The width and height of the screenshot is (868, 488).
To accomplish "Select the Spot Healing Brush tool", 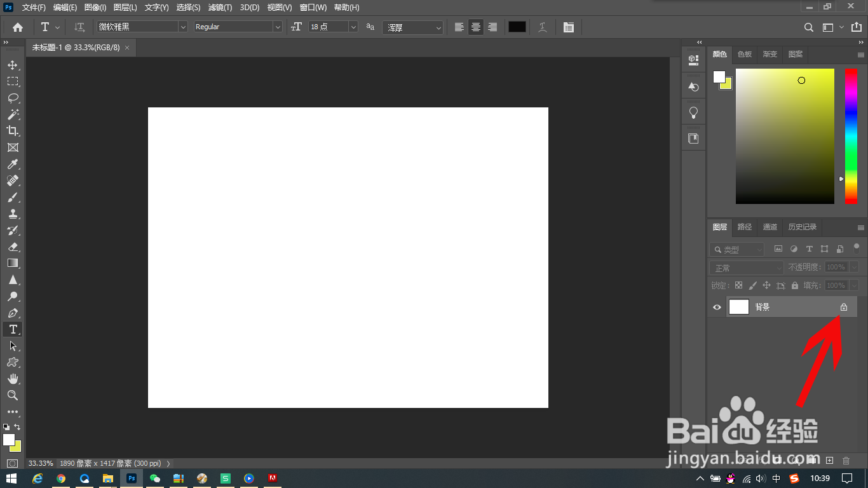I will [x=13, y=180].
